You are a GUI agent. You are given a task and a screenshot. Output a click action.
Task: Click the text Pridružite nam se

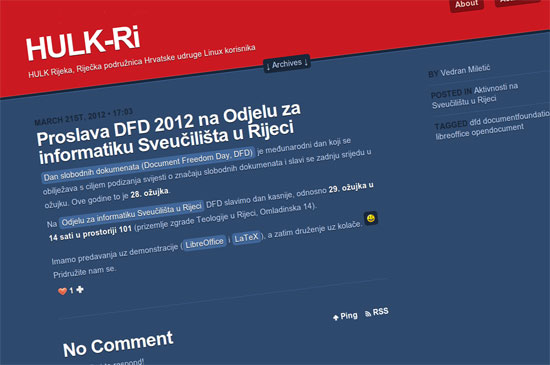84,272
